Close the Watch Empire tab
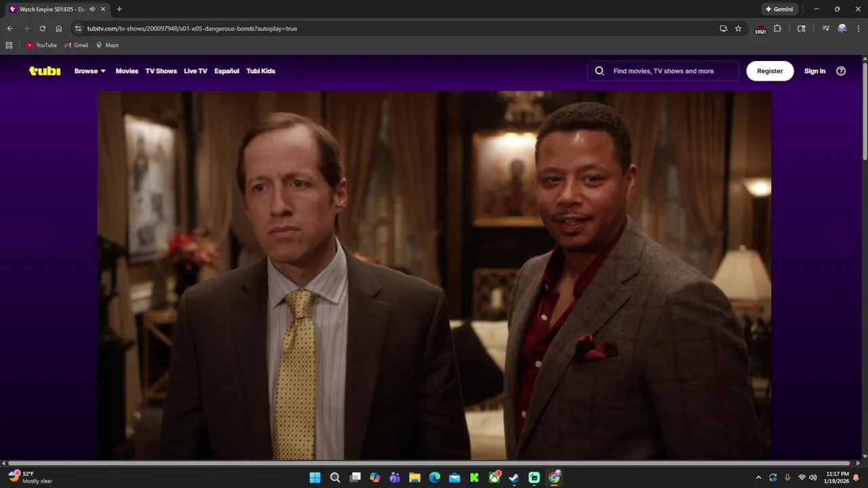This screenshot has height=488, width=868. (103, 9)
